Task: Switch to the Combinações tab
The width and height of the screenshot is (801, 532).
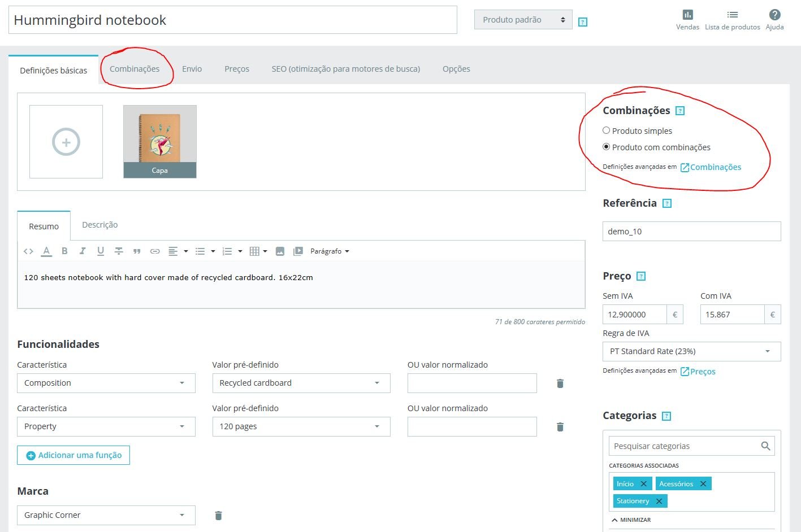Action: [x=135, y=69]
